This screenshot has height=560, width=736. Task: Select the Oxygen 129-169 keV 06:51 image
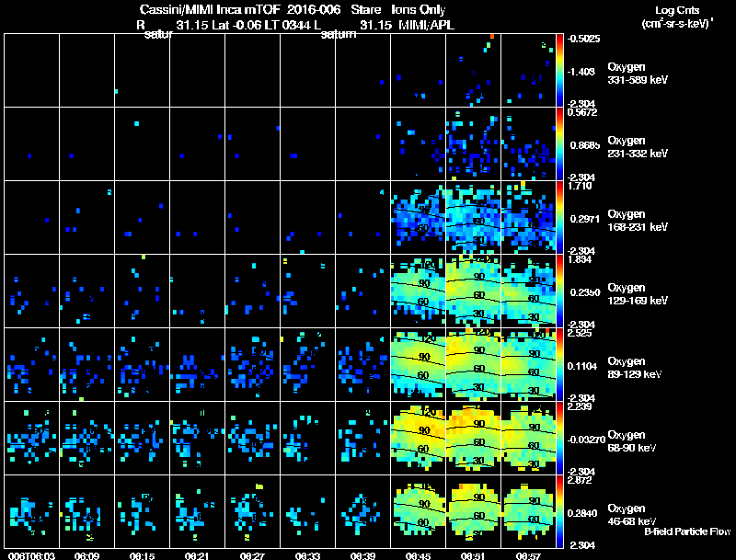(473, 291)
